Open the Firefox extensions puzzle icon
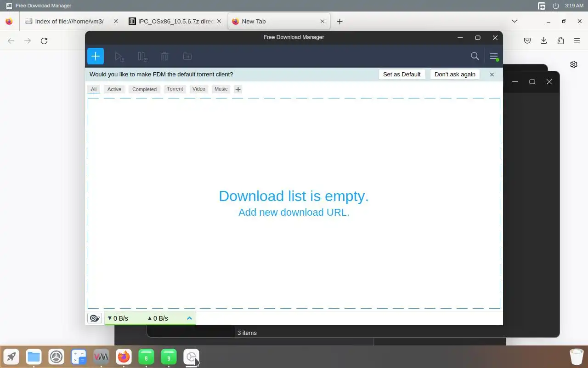588x368 pixels. click(560, 40)
